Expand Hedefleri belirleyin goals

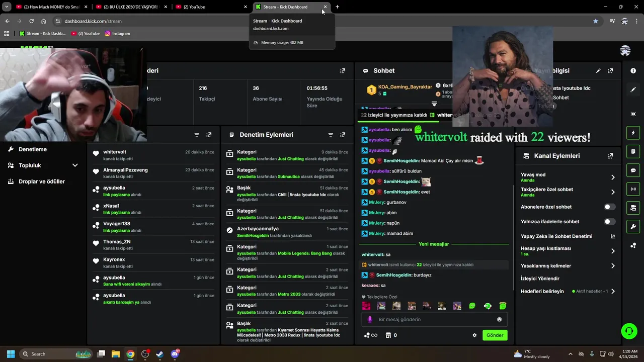(613, 291)
